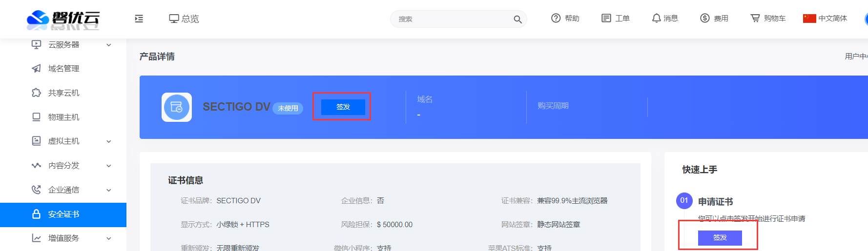Image resolution: width=868 pixels, height=251 pixels.
Task: Click the 证书信息 heading
Action: click(186, 180)
